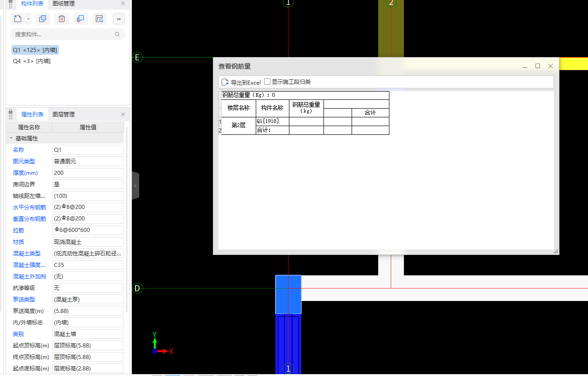Viewport: 588px width, 376px height.
Task: Click the copy component icon
Action: tap(43, 19)
